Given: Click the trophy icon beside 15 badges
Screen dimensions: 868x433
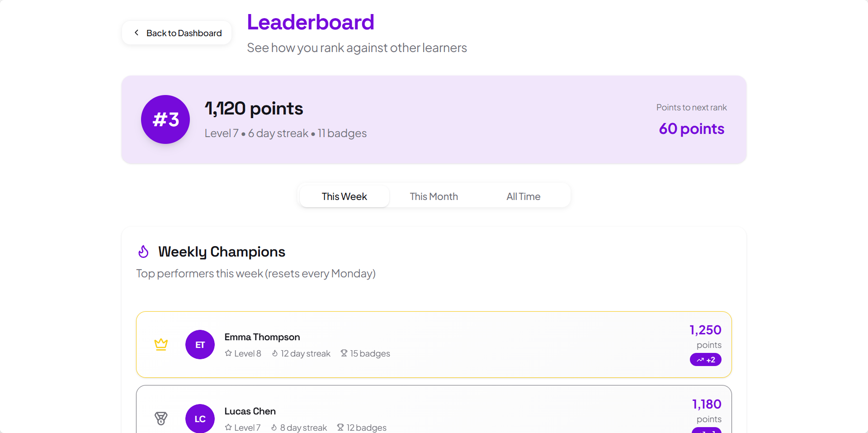Looking at the screenshot, I should click(x=344, y=353).
